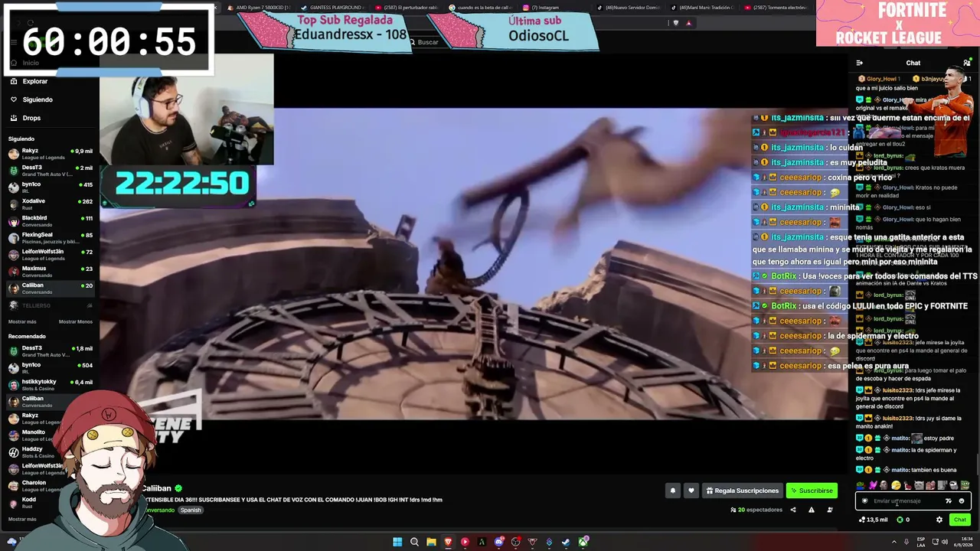Click Maximus avatar in followed list
The height and width of the screenshot is (551, 980).
click(13, 272)
